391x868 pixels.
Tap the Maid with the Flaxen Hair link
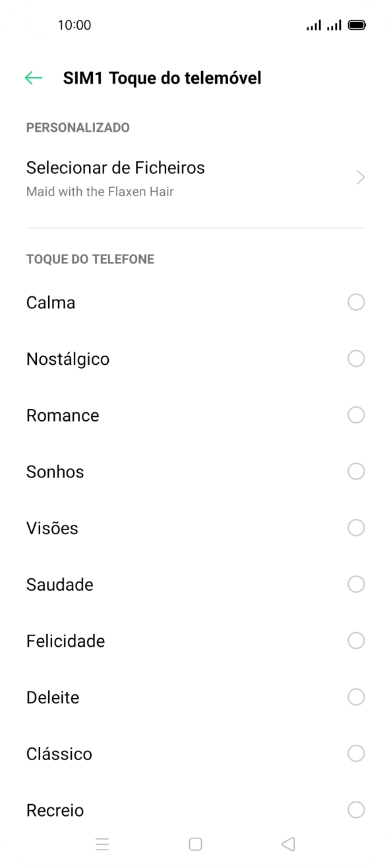click(100, 191)
